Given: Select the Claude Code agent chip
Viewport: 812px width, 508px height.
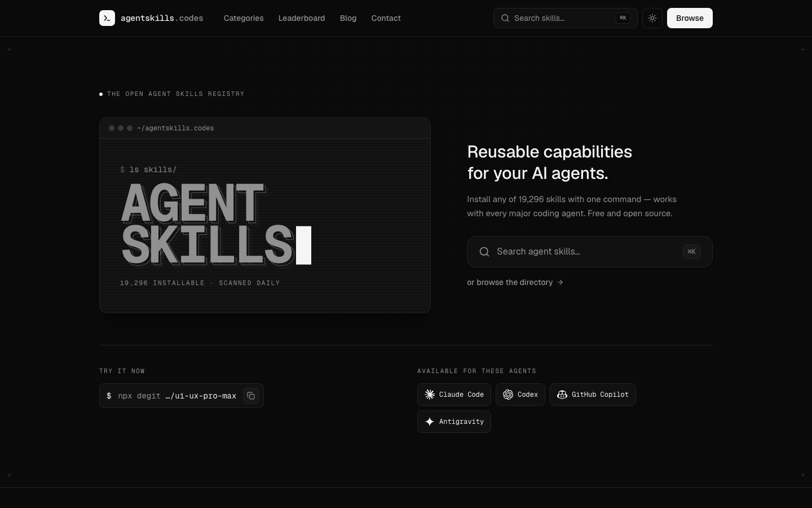Looking at the screenshot, I should click(454, 395).
